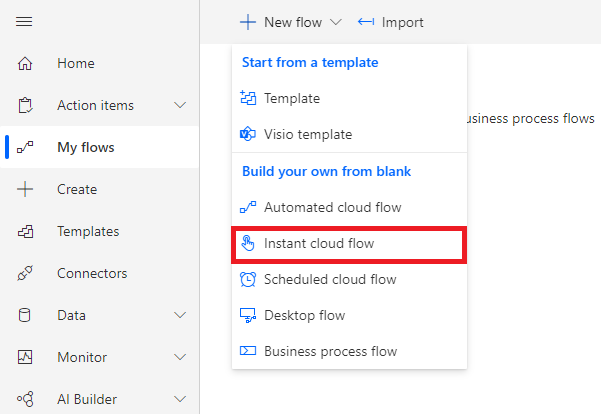This screenshot has width=602, height=415.
Task: Click the Home house icon
Action: pos(25,63)
